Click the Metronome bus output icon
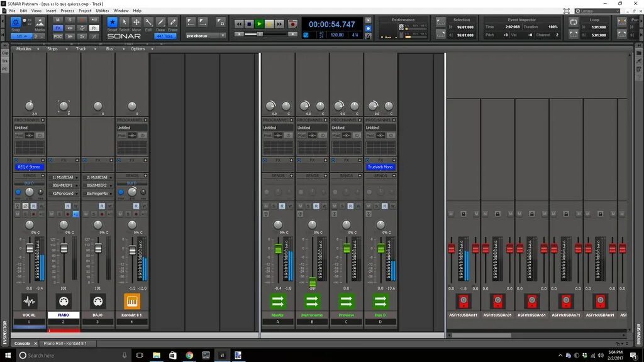Image resolution: width=644 pixels, height=362 pixels. (312, 302)
